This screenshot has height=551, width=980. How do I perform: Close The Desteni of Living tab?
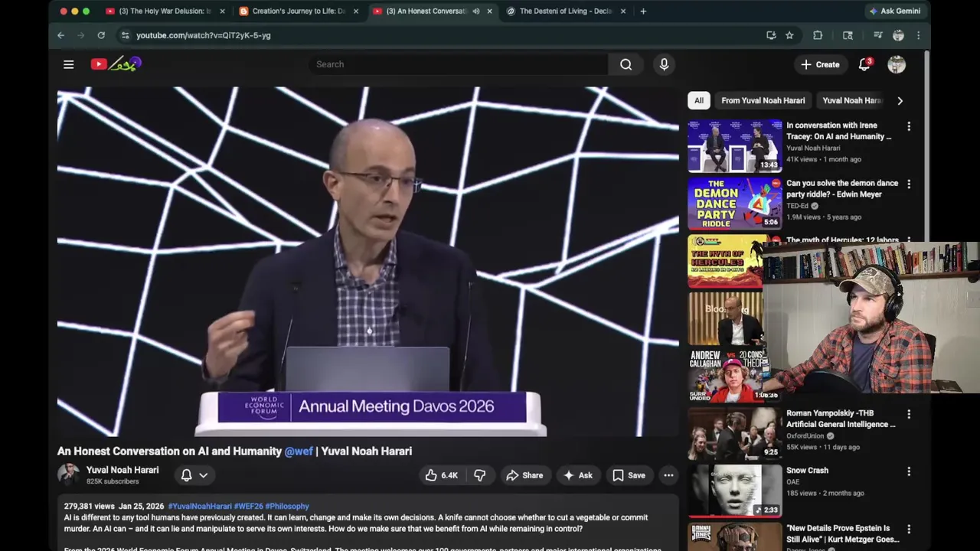623,11
